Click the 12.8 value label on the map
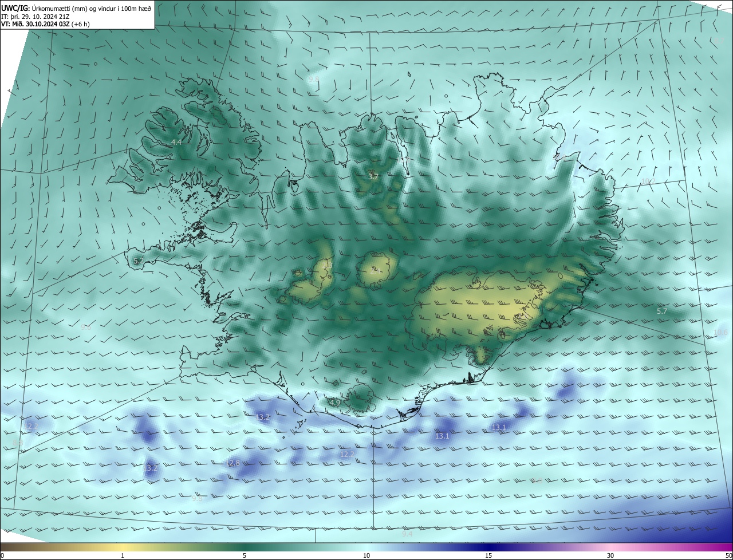Screen dimensions: 733x560 (x=233, y=463)
